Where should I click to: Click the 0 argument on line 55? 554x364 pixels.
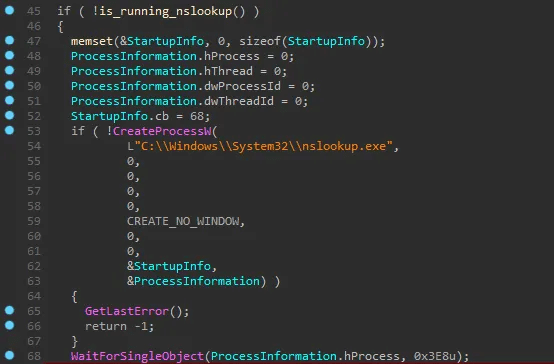131,162
